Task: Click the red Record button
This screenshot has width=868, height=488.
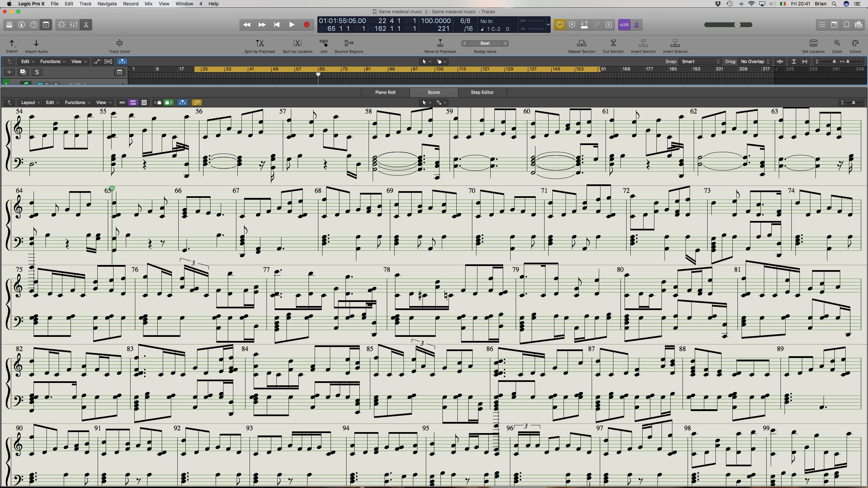Action: click(307, 25)
